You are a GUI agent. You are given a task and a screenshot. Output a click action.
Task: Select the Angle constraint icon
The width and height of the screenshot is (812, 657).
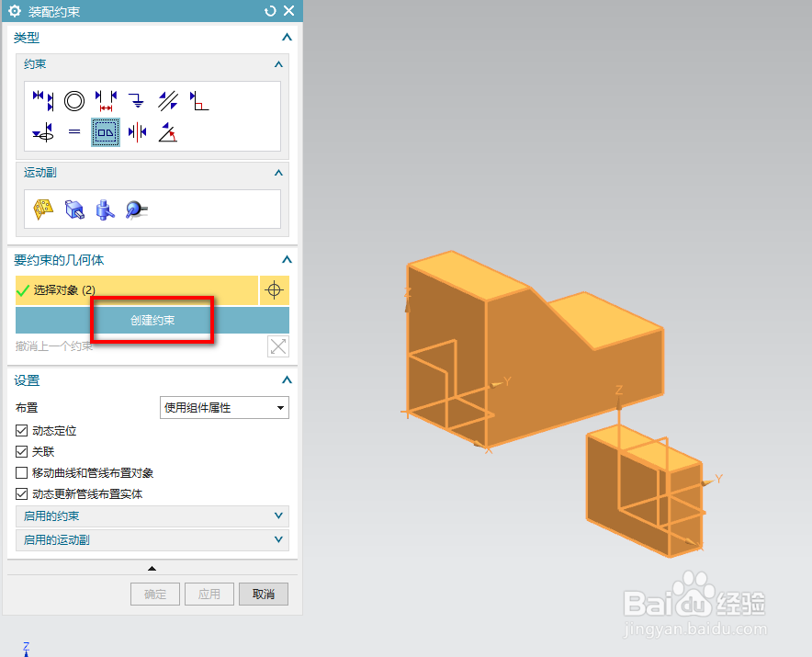pos(168,132)
